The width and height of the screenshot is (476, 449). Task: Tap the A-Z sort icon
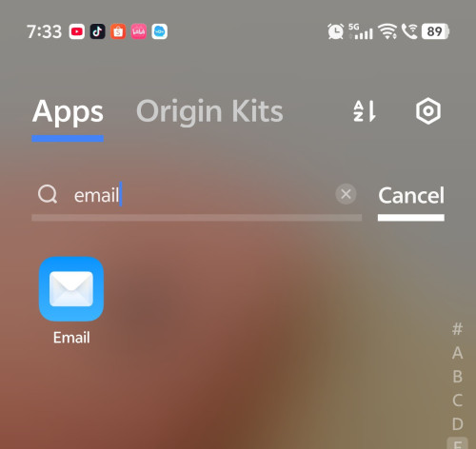coord(365,111)
